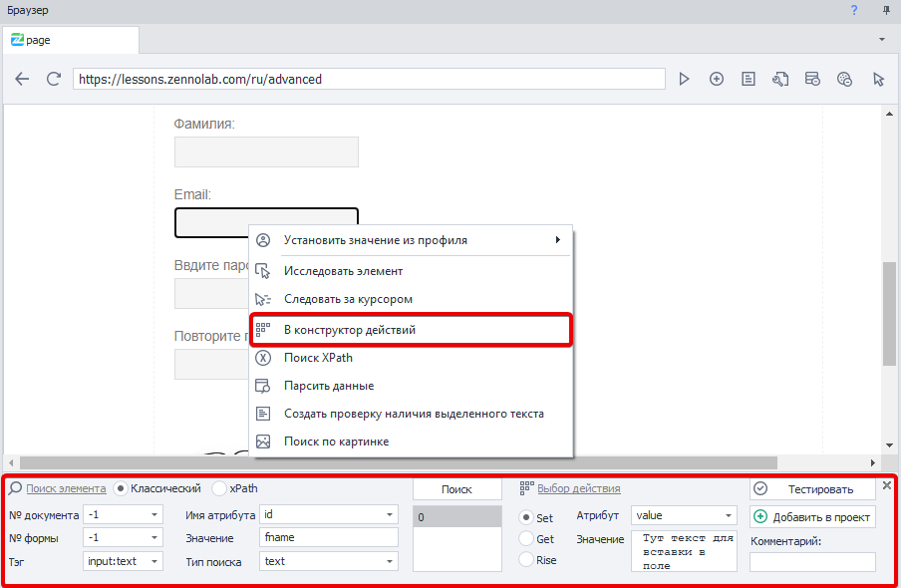Click the browser back arrow
The image size is (901, 588).
tap(22, 79)
